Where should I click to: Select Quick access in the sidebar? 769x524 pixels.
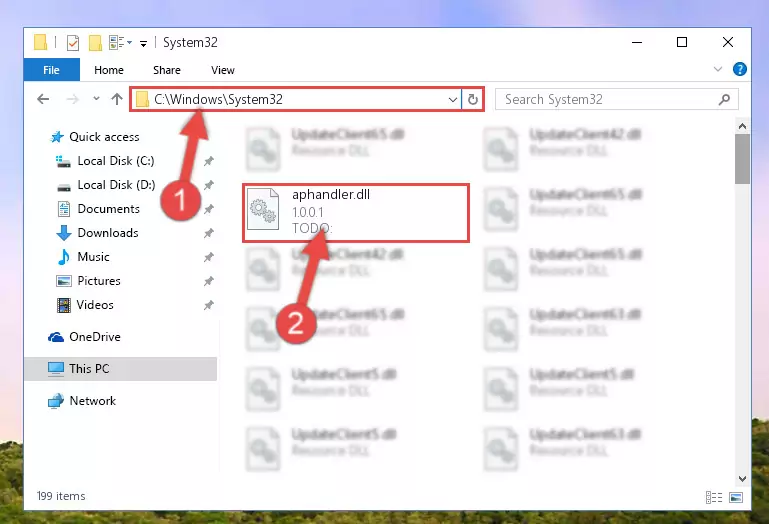(x=95, y=137)
